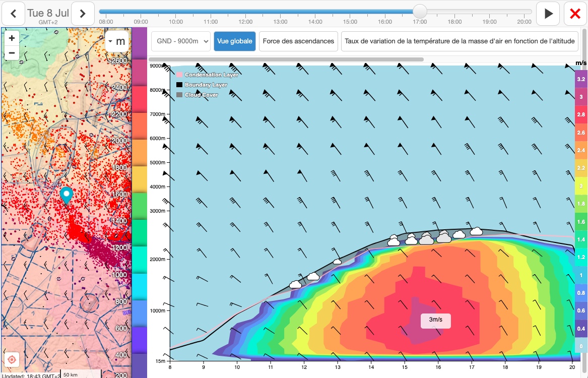Click the 3m/s value label on chart

(436, 320)
